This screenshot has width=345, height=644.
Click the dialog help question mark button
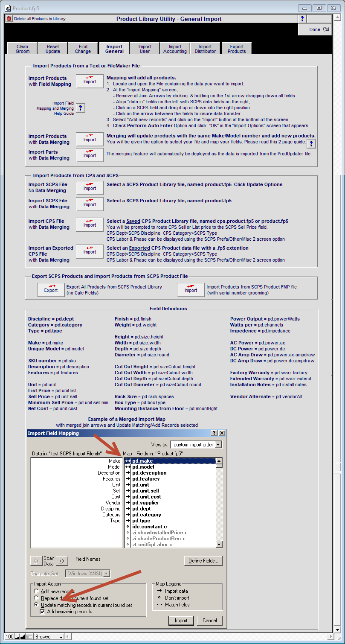(x=214, y=433)
